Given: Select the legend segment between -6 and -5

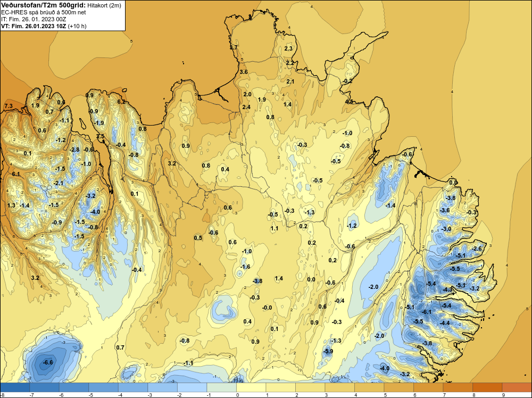Looking at the screenshot, I should tap(74, 387).
